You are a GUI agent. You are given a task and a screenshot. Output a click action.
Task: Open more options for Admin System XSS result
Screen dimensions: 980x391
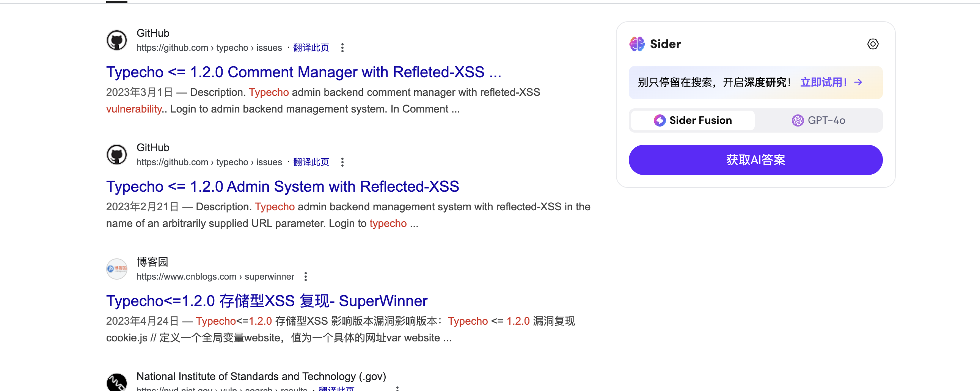pyautogui.click(x=342, y=162)
